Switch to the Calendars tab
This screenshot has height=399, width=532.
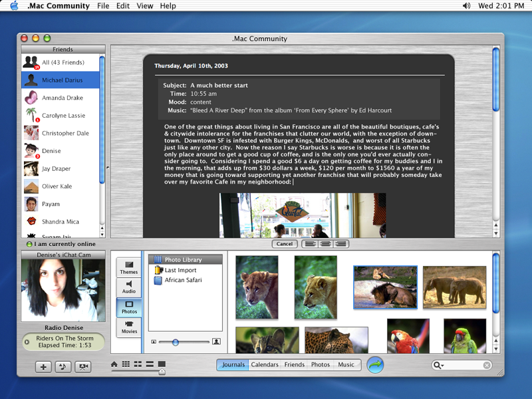(265, 364)
